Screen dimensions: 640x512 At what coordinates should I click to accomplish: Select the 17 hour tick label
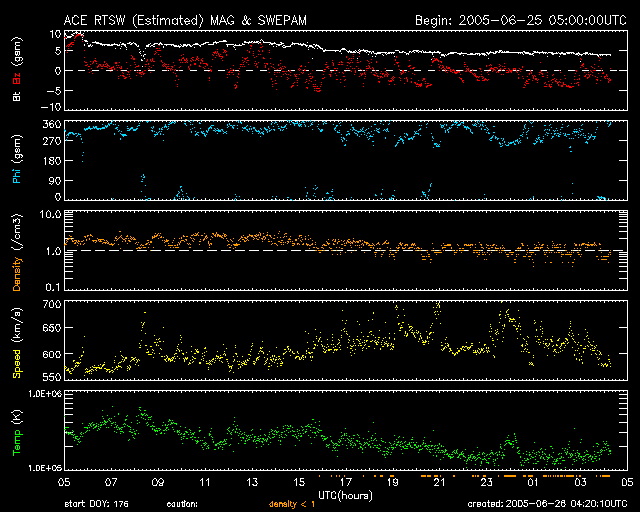click(x=345, y=481)
